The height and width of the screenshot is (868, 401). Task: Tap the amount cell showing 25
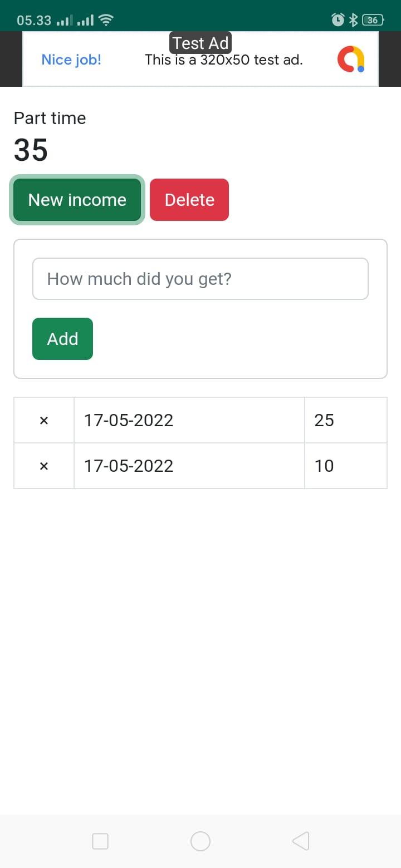(x=346, y=420)
